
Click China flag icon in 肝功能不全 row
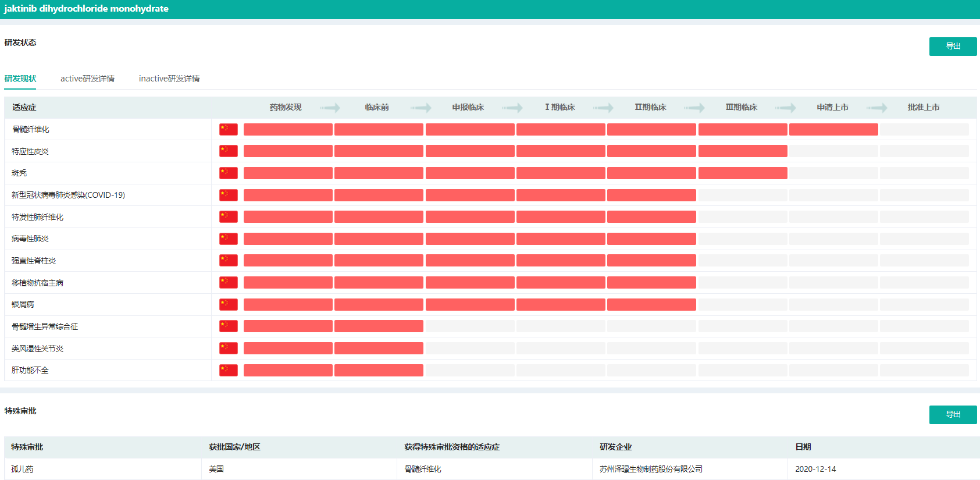point(228,370)
